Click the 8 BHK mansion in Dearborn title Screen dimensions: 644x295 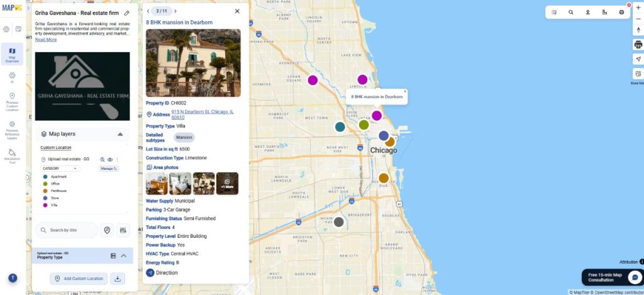[179, 23]
